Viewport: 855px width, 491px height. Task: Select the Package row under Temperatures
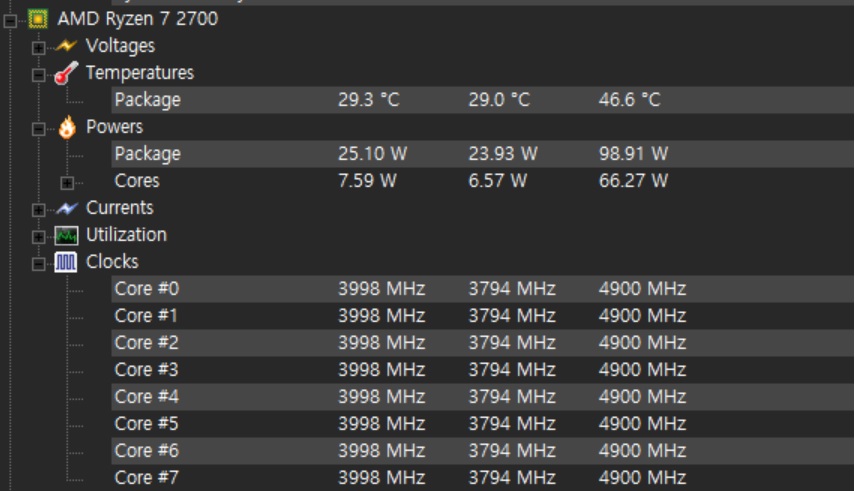click(483, 100)
